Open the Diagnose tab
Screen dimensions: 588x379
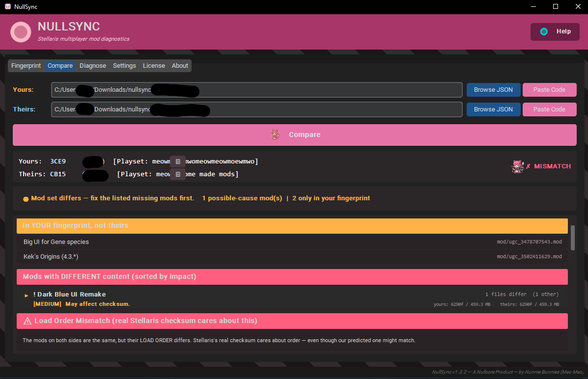93,66
